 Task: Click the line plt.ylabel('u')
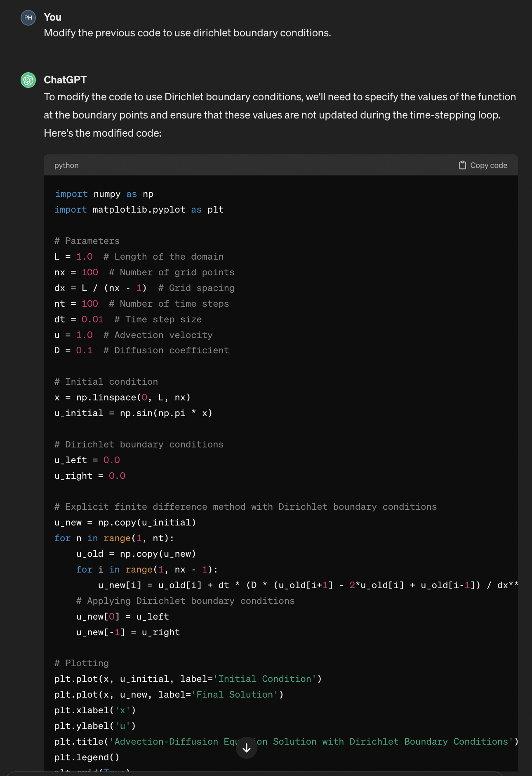(x=95, y=726)
